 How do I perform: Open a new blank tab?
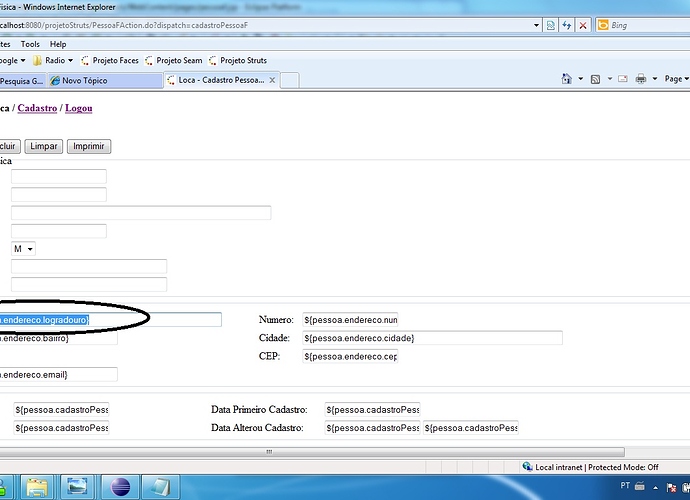click(x=290, y=81)
